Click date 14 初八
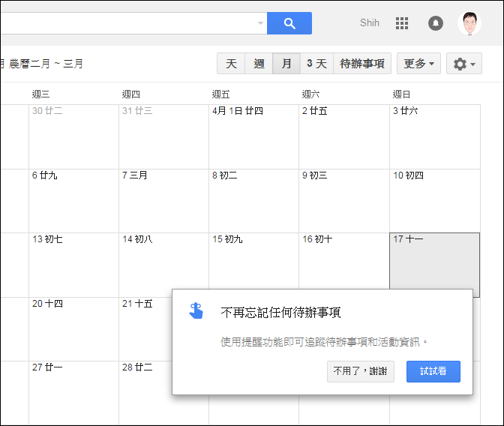504x426 pixels. click(x=137, y=239)
